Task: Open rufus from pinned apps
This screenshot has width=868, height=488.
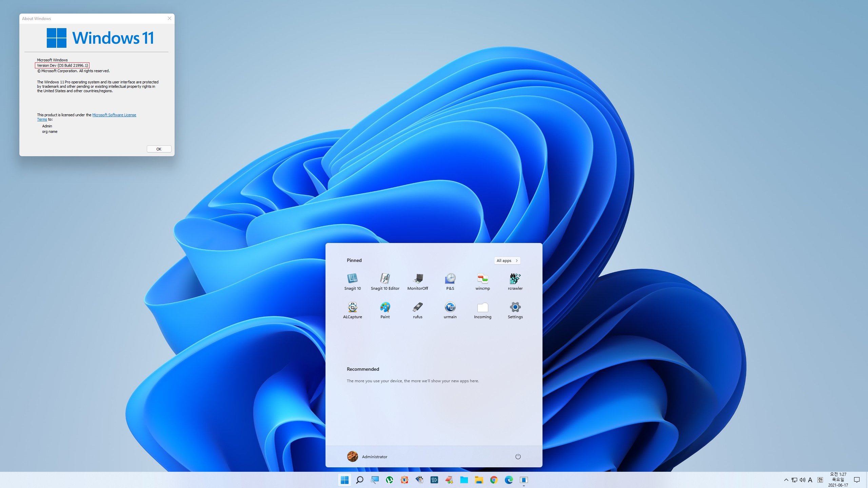Action: click(x=417, y=310)
